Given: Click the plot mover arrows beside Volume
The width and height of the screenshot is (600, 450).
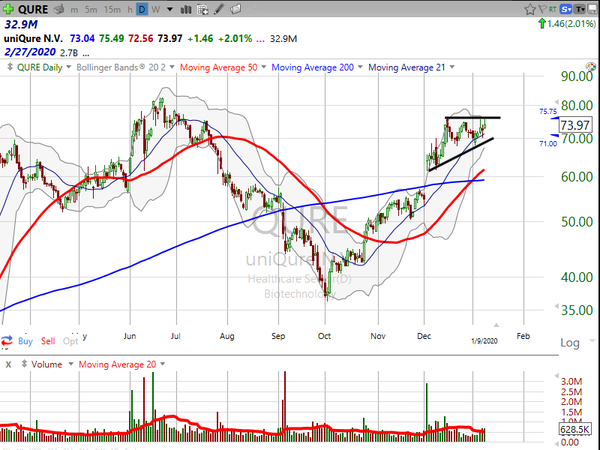Looking at the screenshot, I should coord(24,364).
